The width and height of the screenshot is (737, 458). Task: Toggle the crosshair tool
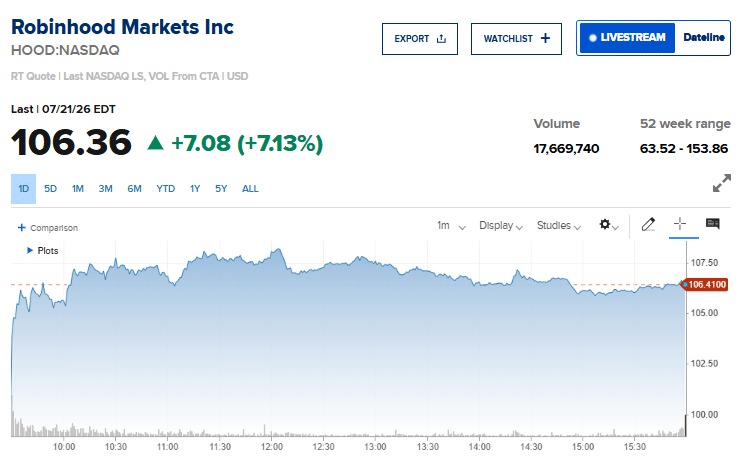coord(680,224)
